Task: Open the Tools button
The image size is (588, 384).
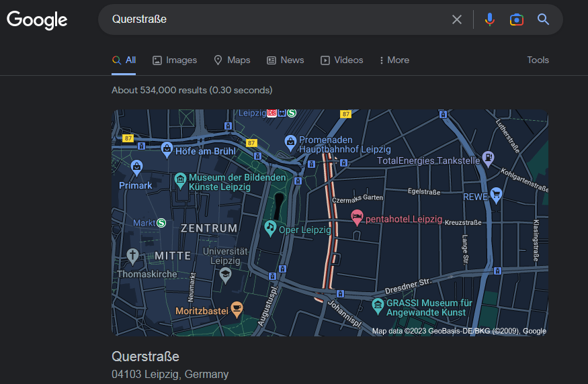Action: pos(538,60)
